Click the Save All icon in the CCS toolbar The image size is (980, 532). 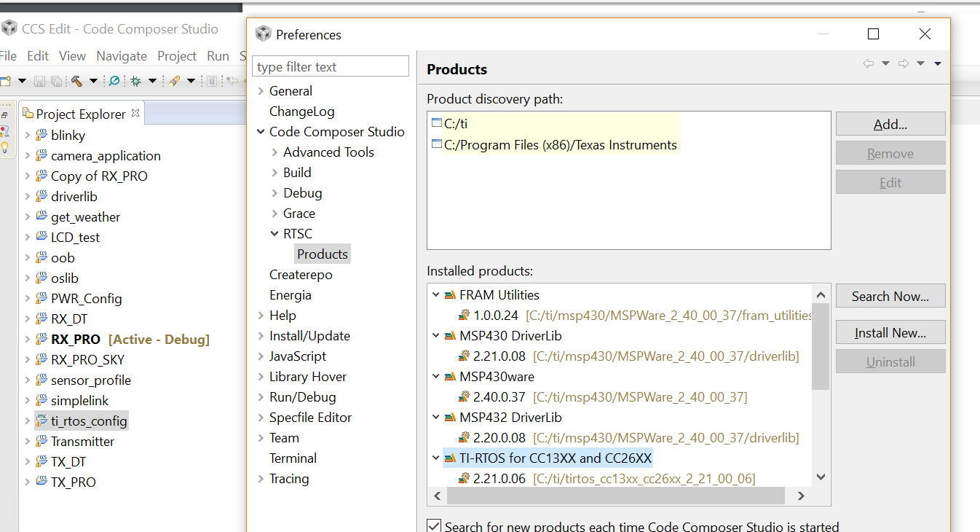pyautogui.click(x=55, y=81)
